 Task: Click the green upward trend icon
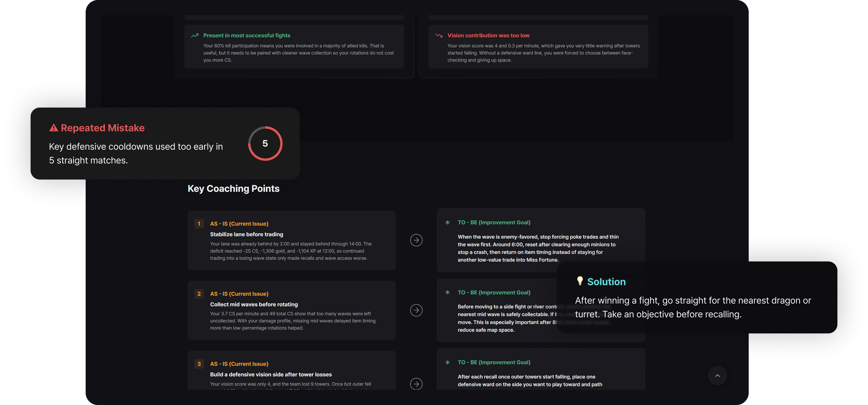195,35
